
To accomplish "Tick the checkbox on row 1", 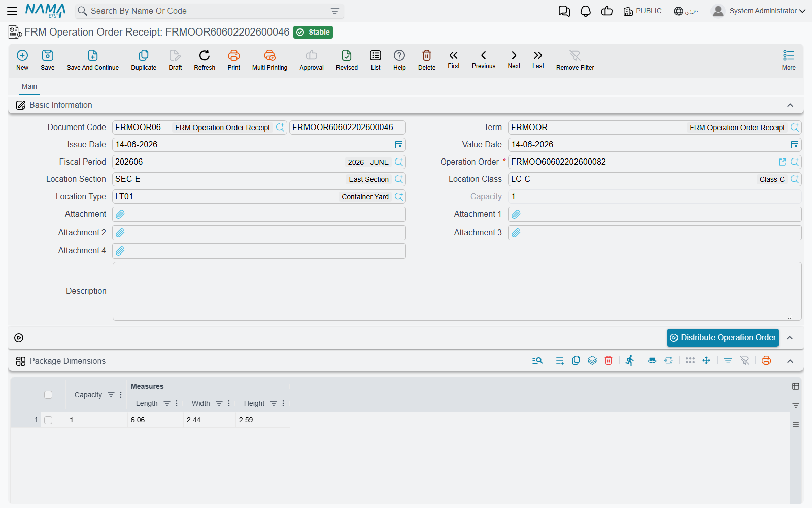I will point(48,420).
